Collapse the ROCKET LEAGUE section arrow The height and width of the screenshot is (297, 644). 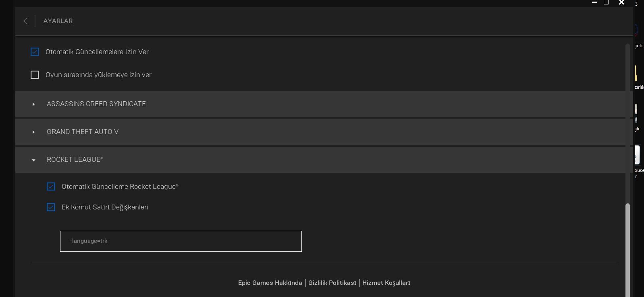point(33,160)
